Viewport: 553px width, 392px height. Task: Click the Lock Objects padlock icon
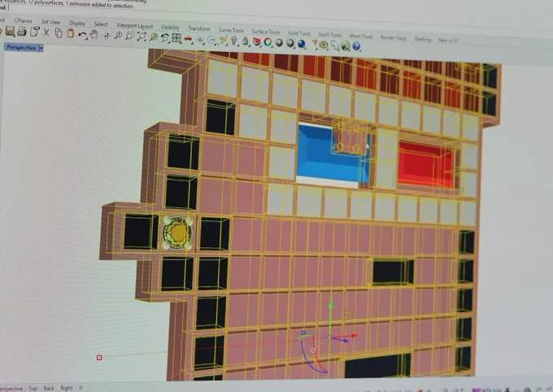[245, 41]
